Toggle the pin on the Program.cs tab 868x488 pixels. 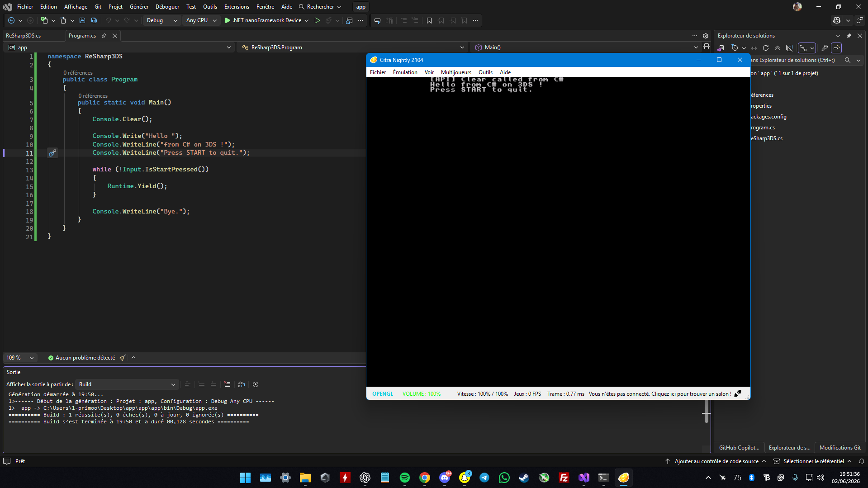[104, 36]
